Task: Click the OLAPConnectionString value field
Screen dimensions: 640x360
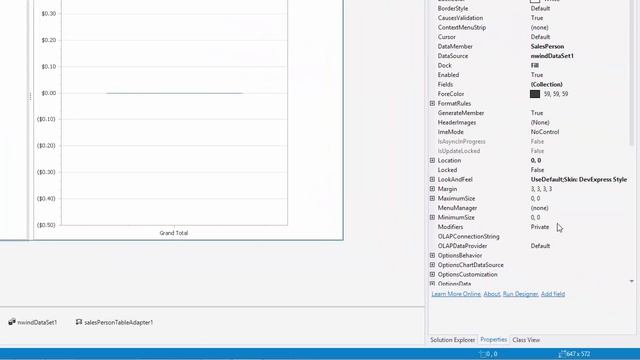Action: click(x=579, y=236)
